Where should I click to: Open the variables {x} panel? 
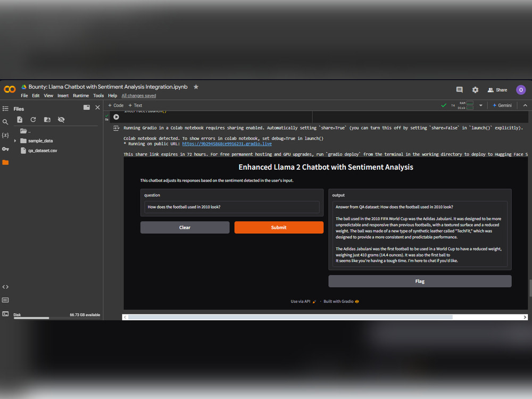pyautogui.click(x=5, y=135)
